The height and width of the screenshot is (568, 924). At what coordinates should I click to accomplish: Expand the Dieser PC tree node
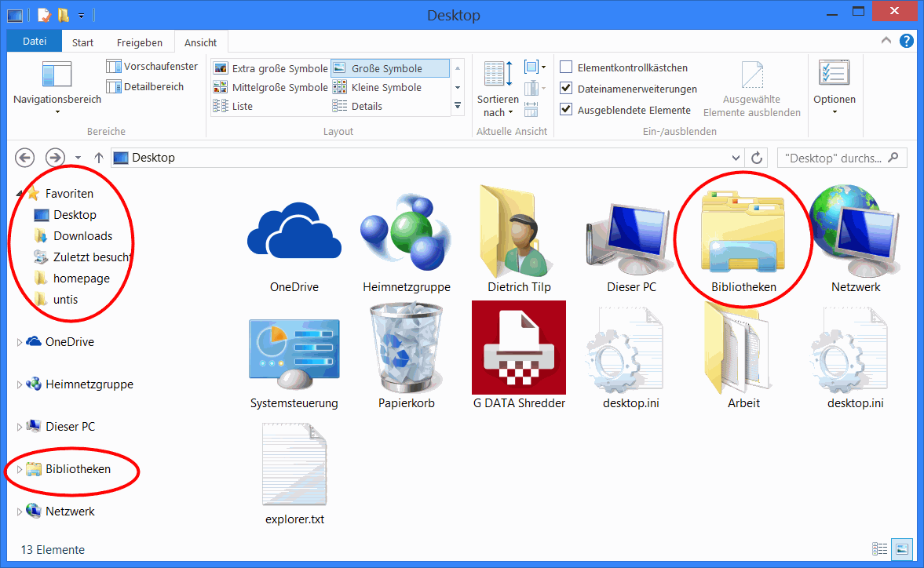click(20, 427)
